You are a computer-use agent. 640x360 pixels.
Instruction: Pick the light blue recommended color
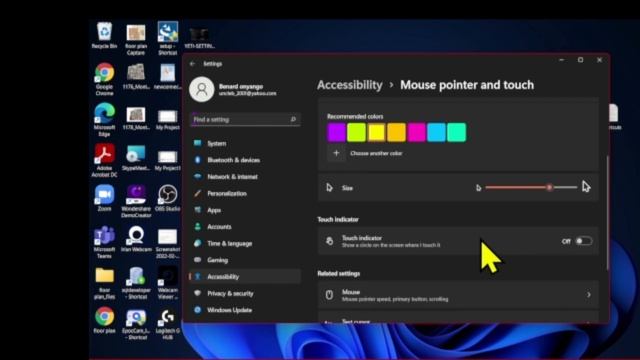(x=436, y=133)
